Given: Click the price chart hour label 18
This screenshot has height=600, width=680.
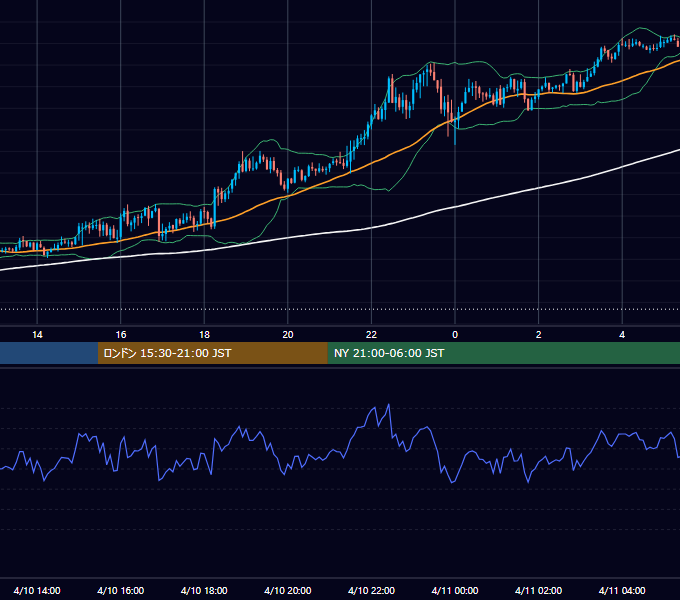Looking at the screenshot, I should pos(204,335).
